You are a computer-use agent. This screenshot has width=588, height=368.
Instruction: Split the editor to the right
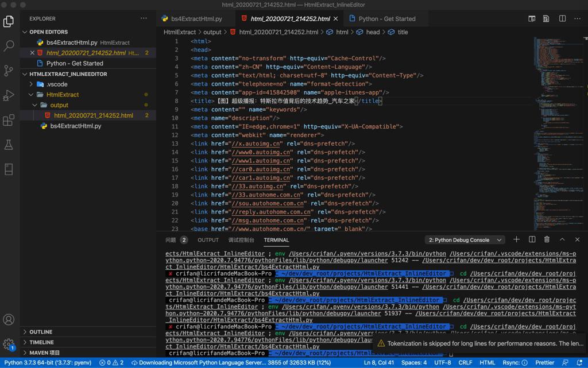tap(562, 18)
